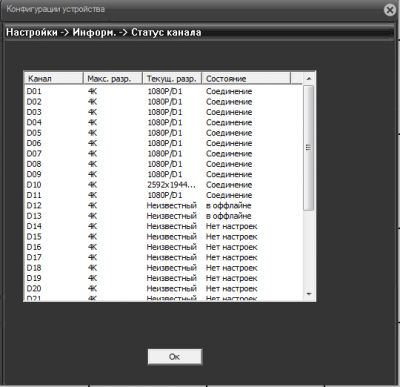Select channel row D14 with no settings
The height and width of the screenshot is (387, 400).
tap(164, 226)
